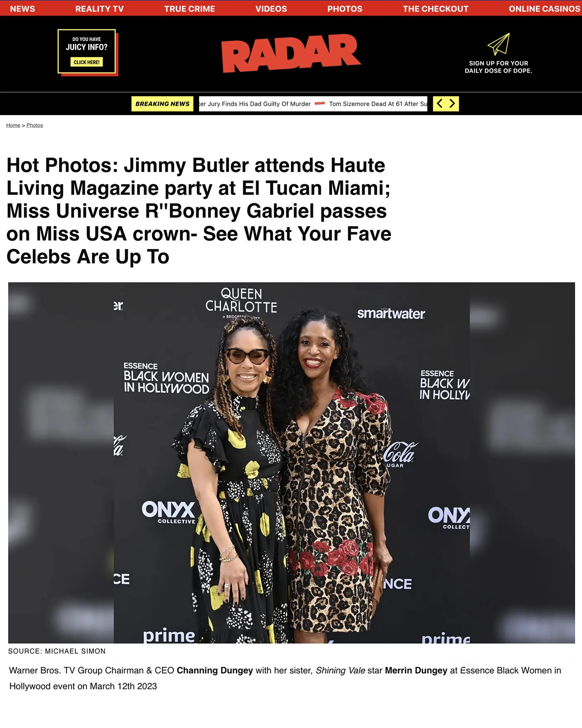Follow the Home breadcrumb link
Viewport: 582px width, 728px height.
13,125
